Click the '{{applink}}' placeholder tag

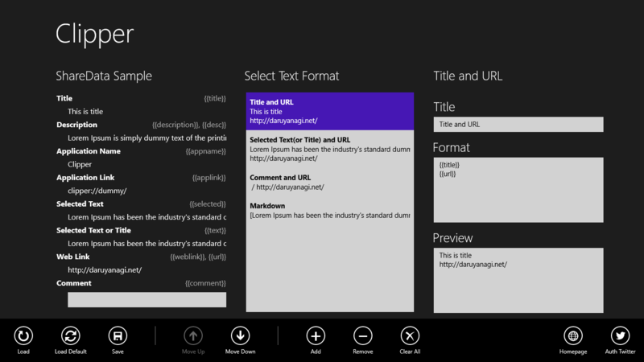pyautogui.click(x=209, y=178)
